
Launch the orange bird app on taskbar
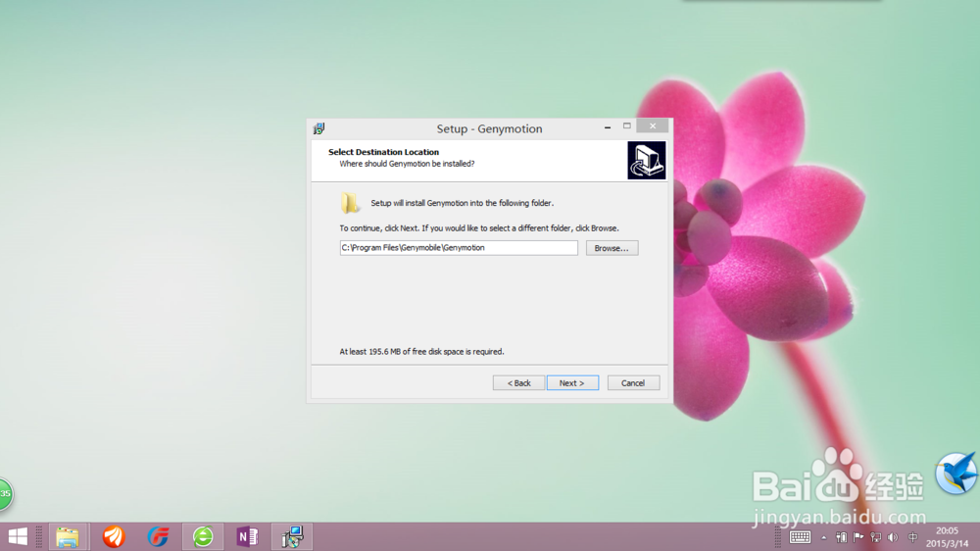[114, 536]
